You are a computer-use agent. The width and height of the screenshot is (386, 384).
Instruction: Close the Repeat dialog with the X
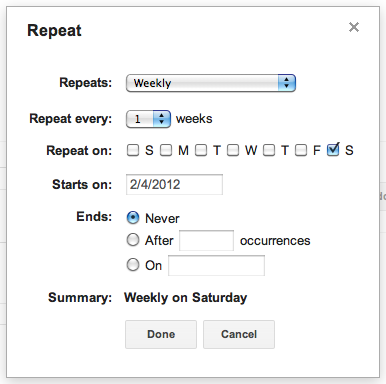(x=354, y=27)
